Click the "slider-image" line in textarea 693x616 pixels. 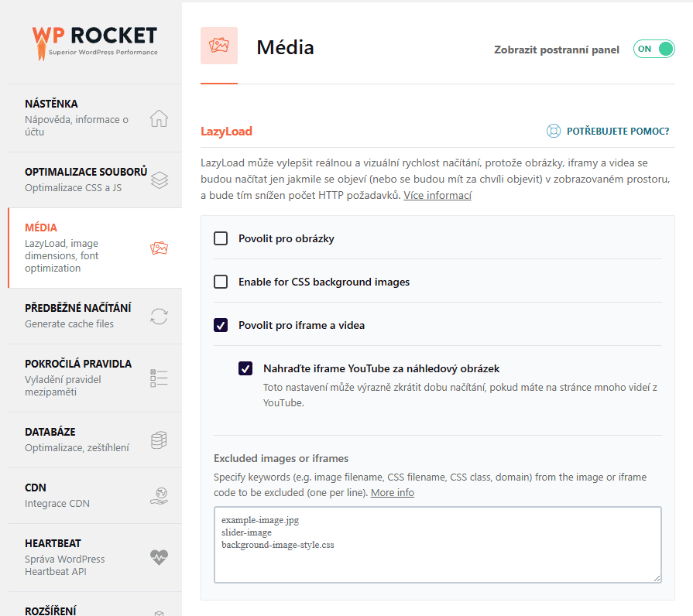247,532
